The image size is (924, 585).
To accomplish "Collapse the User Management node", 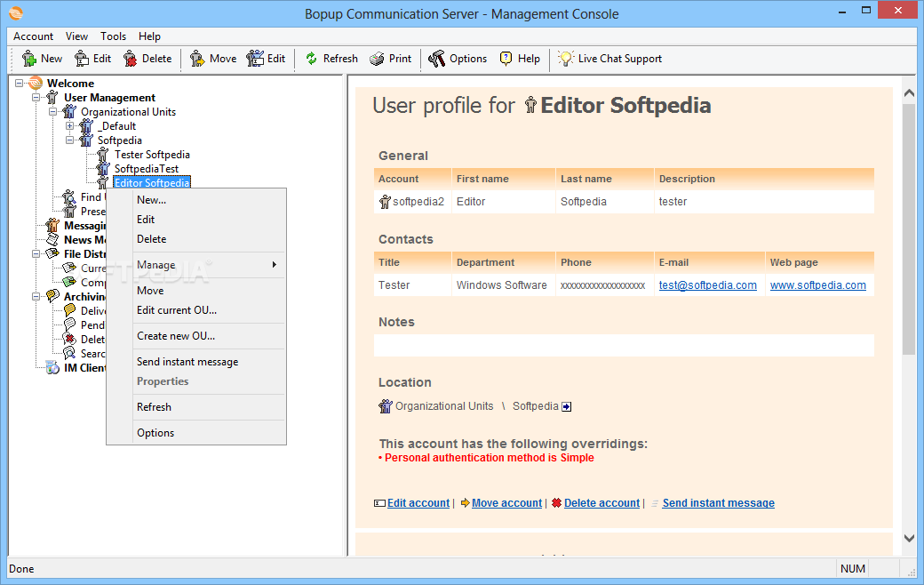I will [x=36, y=97].
